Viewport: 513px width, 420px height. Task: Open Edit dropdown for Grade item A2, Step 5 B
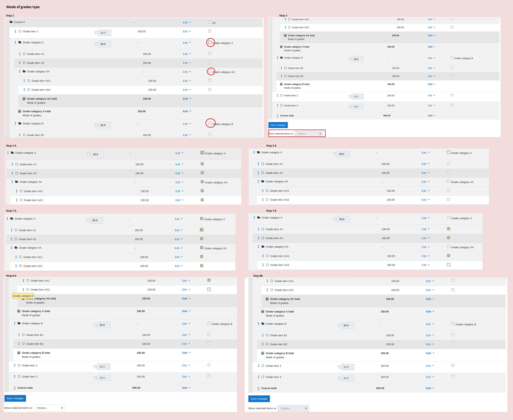point(425,173)
